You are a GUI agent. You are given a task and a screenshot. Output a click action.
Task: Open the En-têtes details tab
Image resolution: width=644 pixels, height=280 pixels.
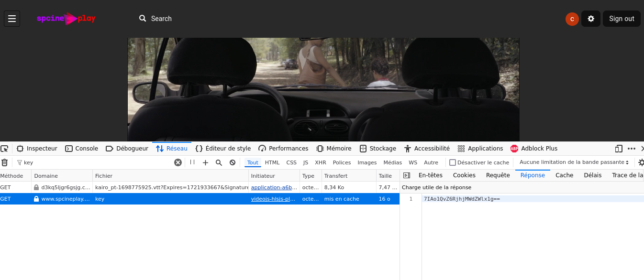click(430, 175)
